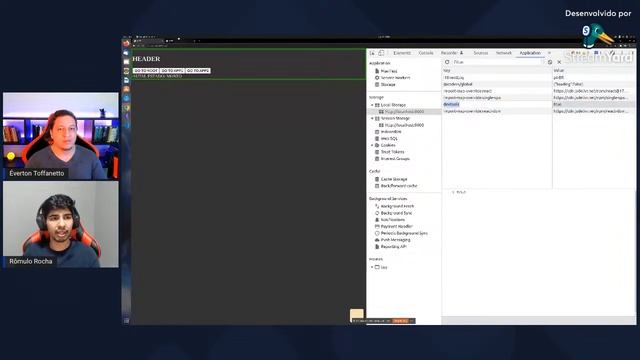Select the true value cell
This screenshot has height=360, width=640.
tap(594, 104)
